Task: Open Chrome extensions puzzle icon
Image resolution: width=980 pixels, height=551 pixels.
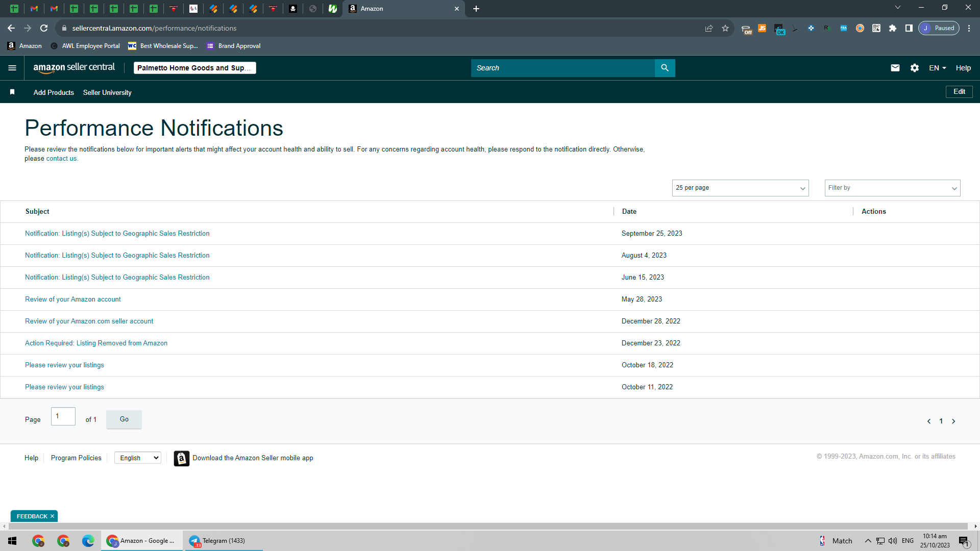Action: click(893, 28)
